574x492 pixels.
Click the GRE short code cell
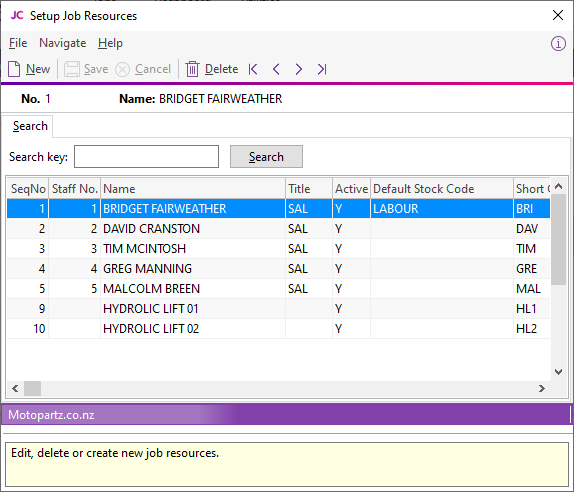[532, 269]
